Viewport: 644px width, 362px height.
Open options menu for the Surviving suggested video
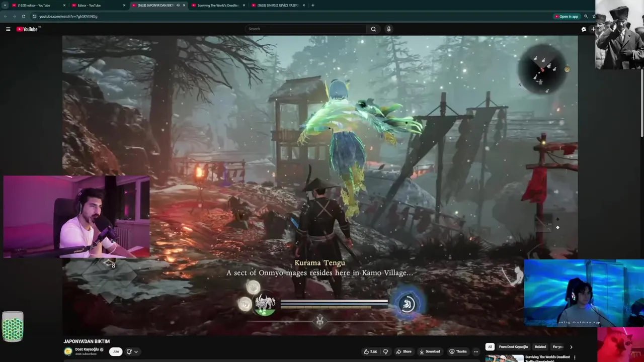575,357
